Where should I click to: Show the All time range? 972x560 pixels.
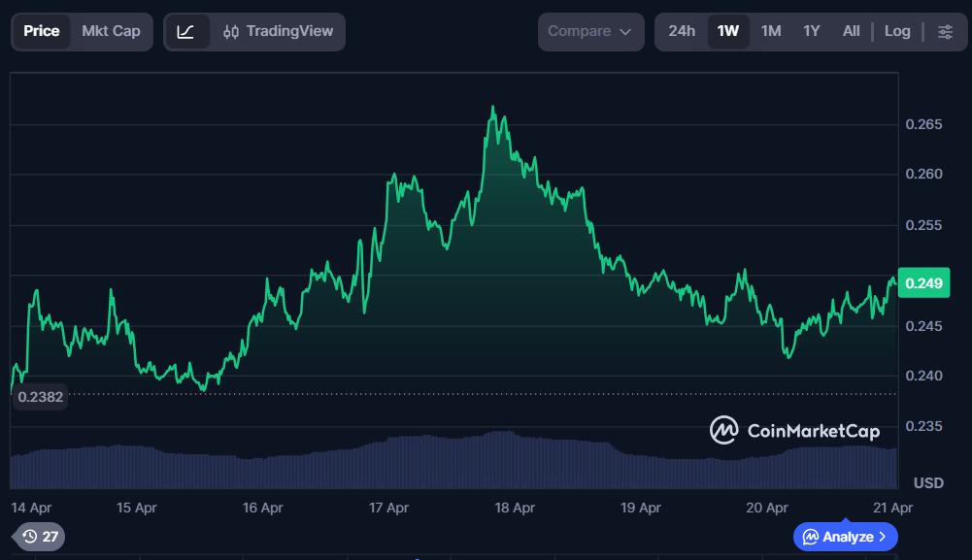[x=852, y=31]
